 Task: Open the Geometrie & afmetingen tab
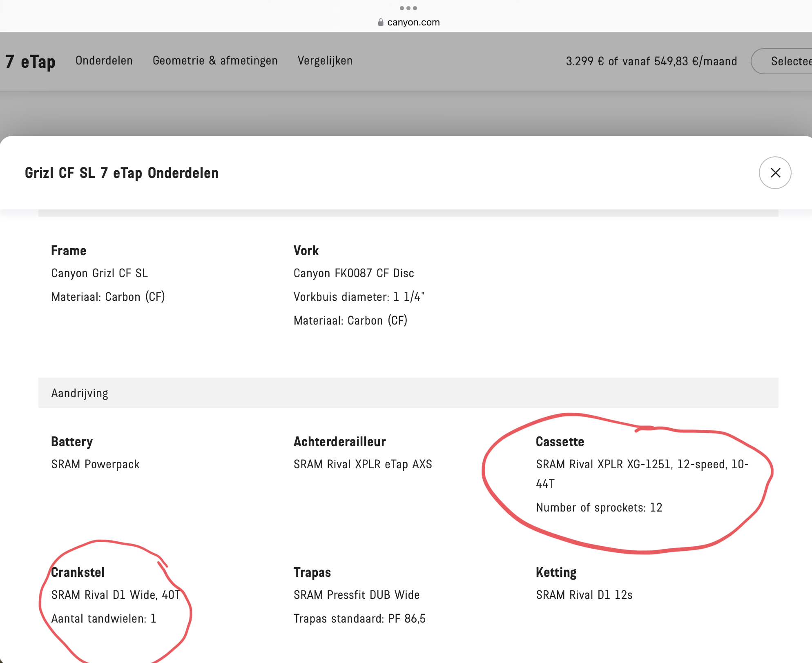pos(215,61)
